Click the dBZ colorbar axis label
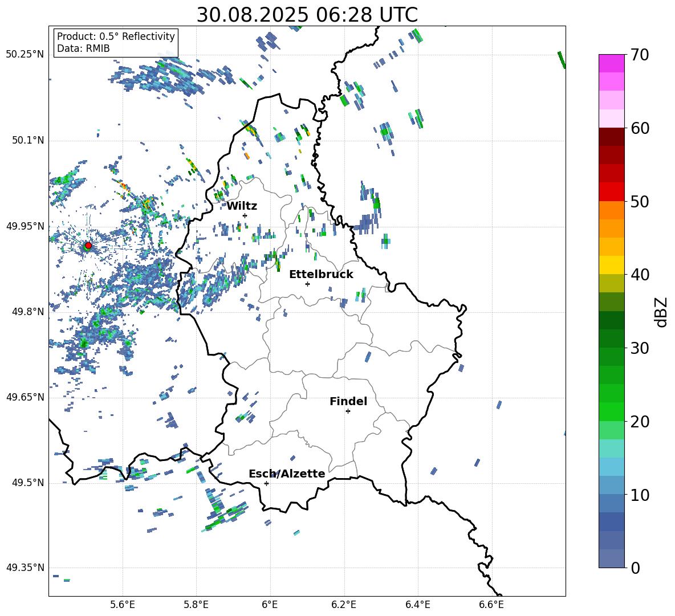This screenshot has height=616, width=675. 661,312
